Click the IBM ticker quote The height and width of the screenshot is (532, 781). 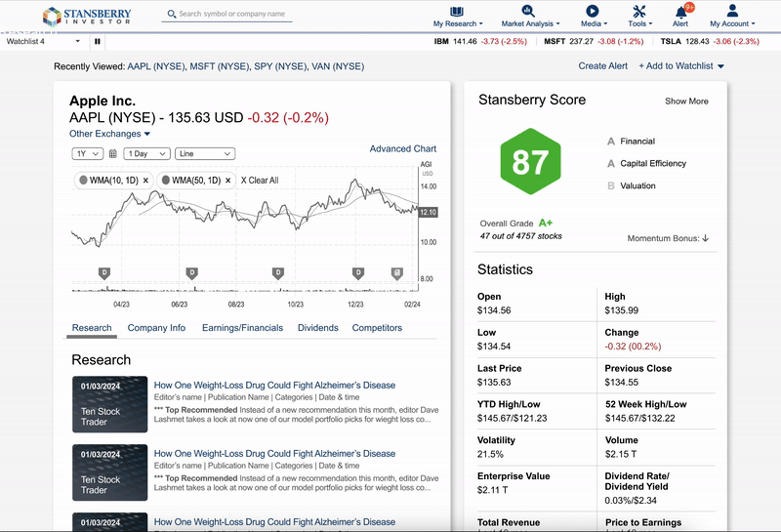[x=480, y=41]
